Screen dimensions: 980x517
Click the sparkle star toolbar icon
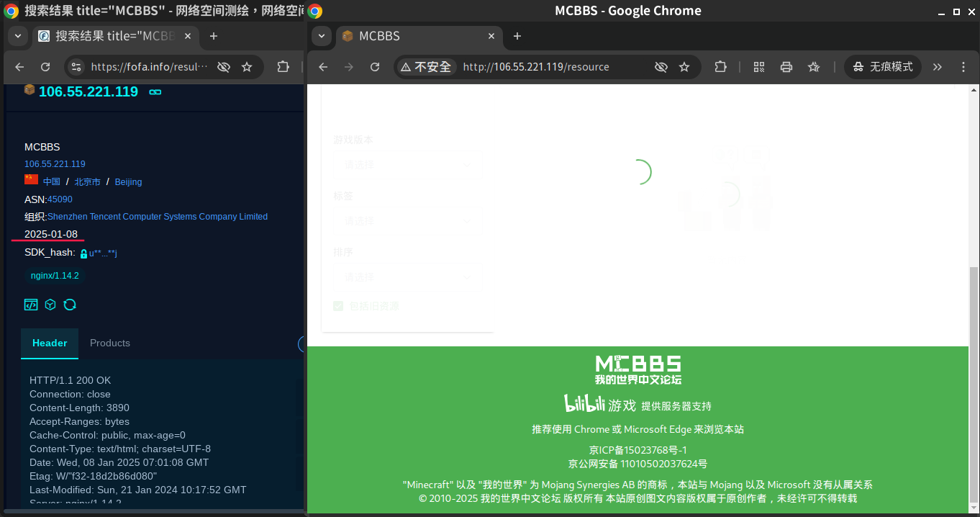[814, 67]
